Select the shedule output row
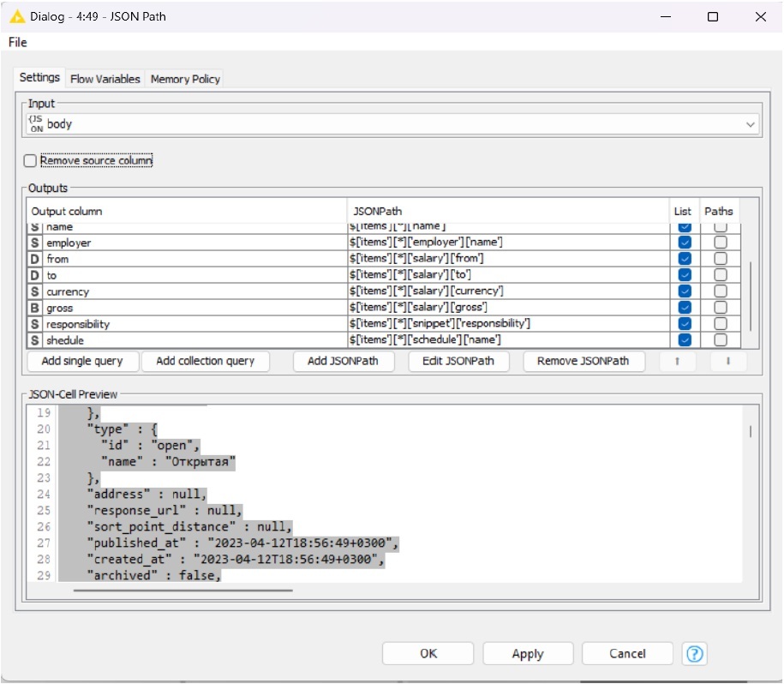The width and height of the screenshot is (784, 684). [171, 340]
